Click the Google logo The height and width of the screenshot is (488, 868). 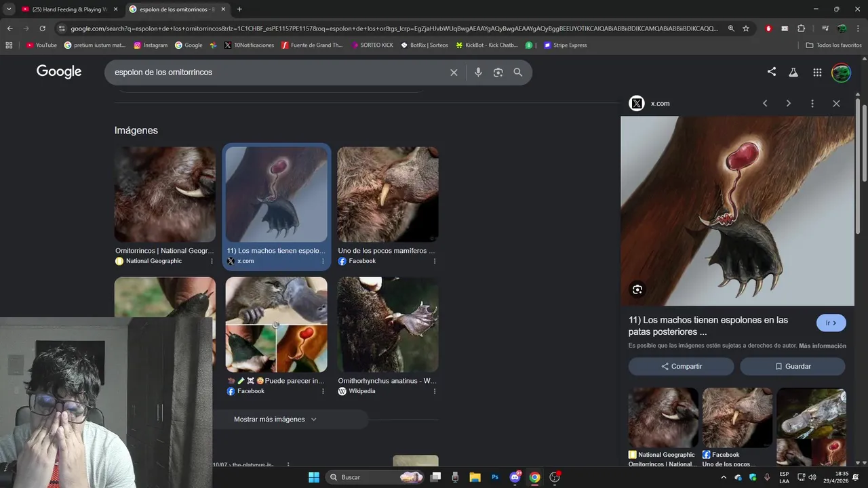click(x=59, y=72)
